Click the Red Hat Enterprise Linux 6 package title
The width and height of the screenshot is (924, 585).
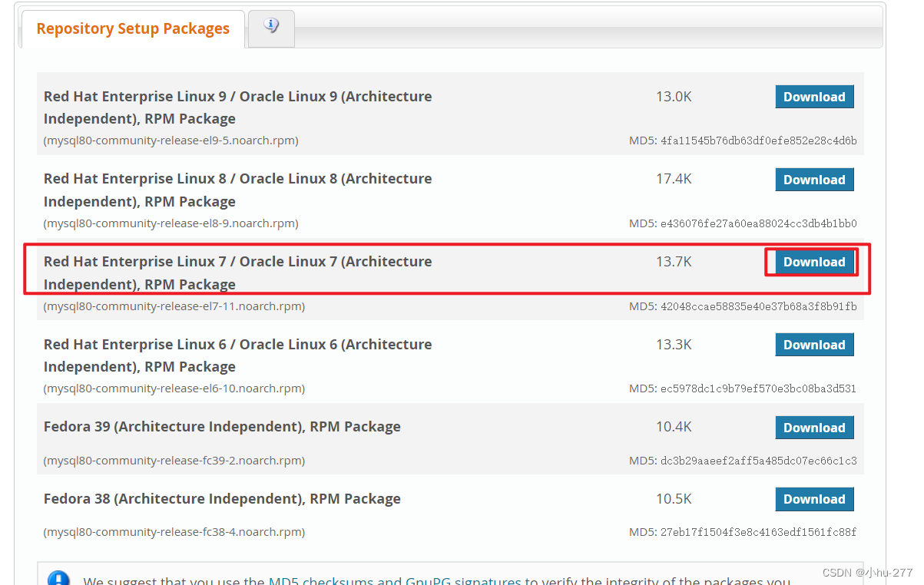[x=237, y=355]
